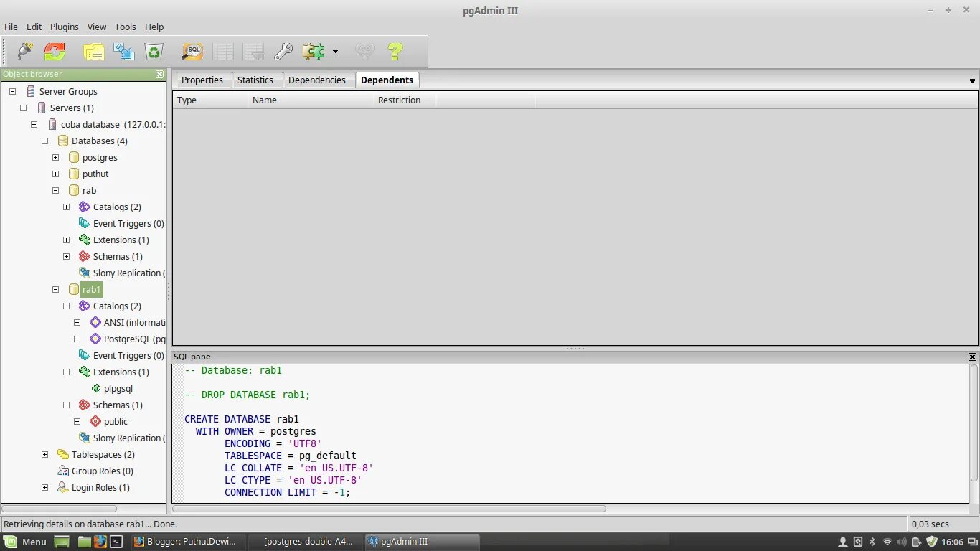Refresh the selected object

click(x=55, y=52)
